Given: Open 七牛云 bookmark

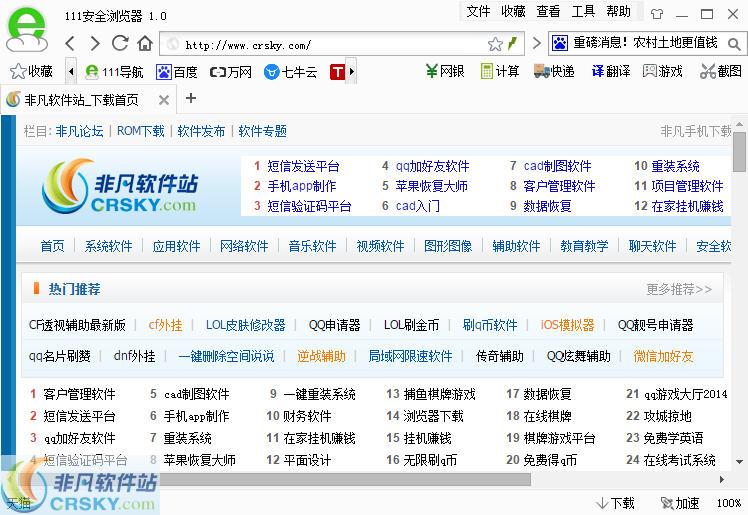Looking at the screenshot, I should coord(291,72).
